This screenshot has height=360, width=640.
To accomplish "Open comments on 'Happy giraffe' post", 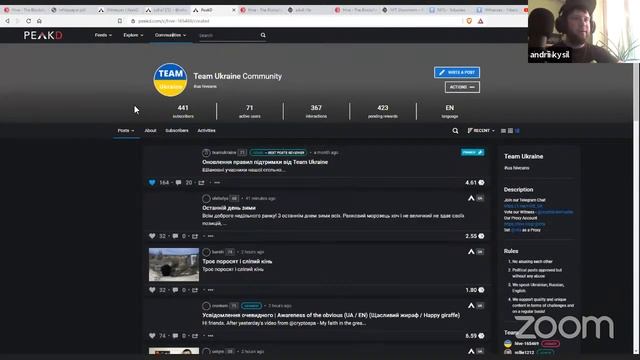I will [x=175, y=336].
